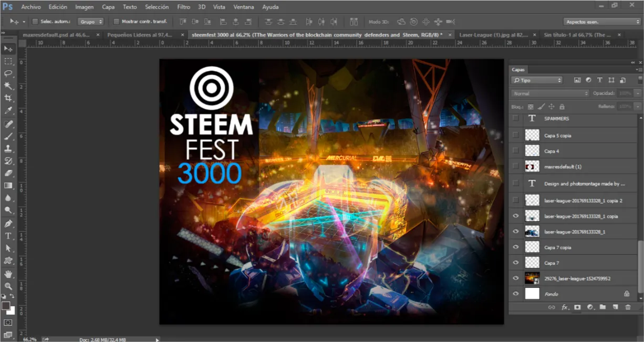Click the foreground color swatch
Image resolution: width=644 pixels, height=342 pixels.
click(x=6, y=305)
